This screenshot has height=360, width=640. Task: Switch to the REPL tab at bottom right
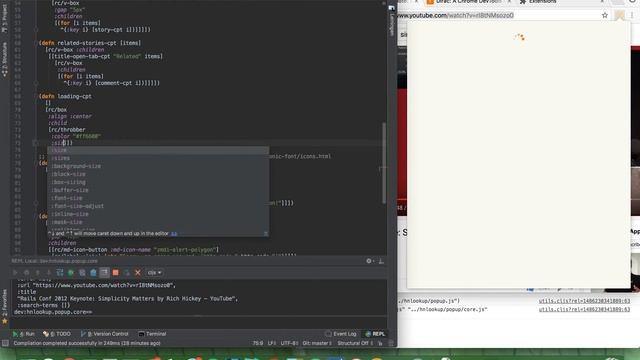click(x=375, y=334)
